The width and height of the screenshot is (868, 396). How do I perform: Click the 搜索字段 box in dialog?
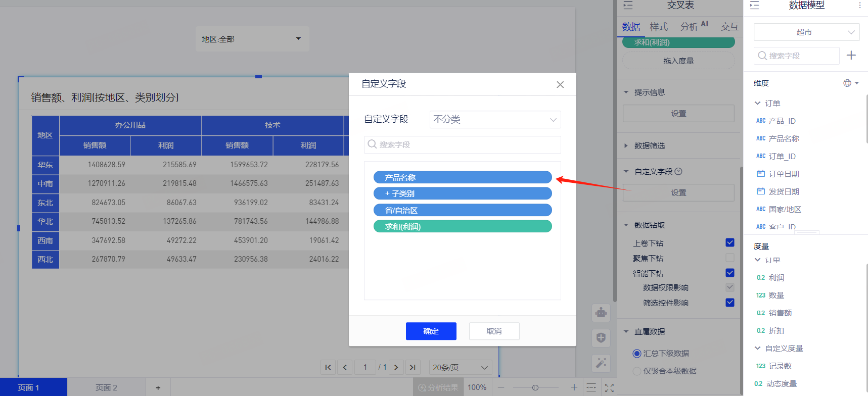[462, 145]
